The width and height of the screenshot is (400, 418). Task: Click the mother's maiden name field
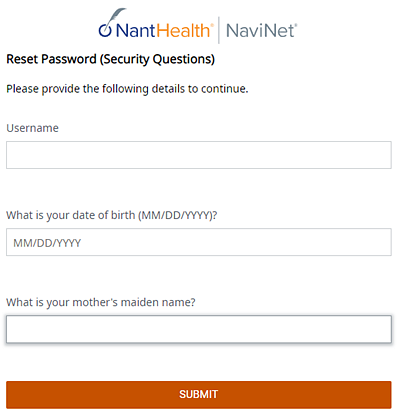(x=199, y=329)
